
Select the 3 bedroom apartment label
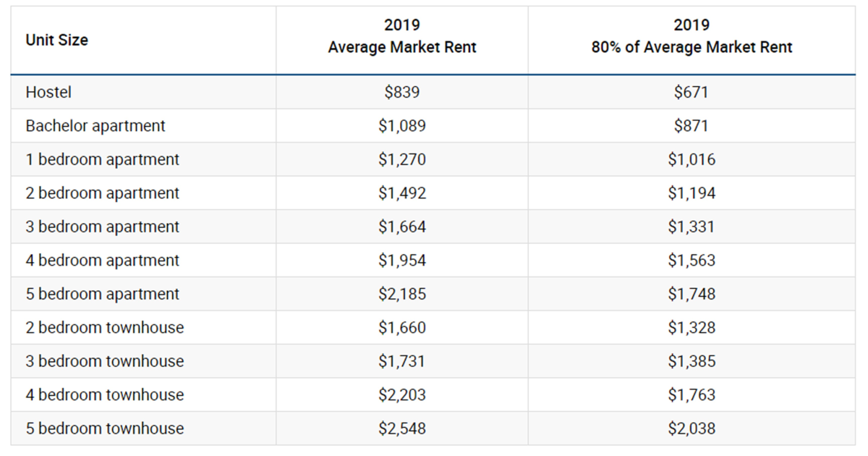[x=102, y=227]
